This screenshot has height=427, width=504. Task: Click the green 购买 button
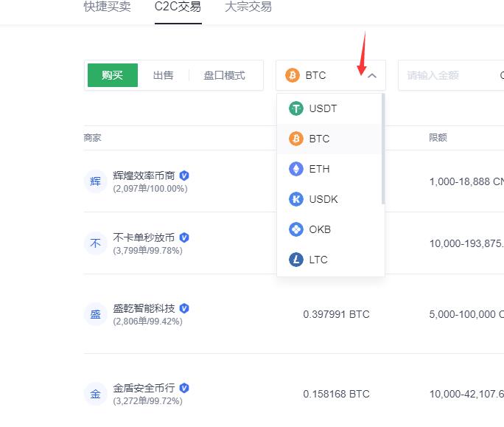[x=113, y=75]
